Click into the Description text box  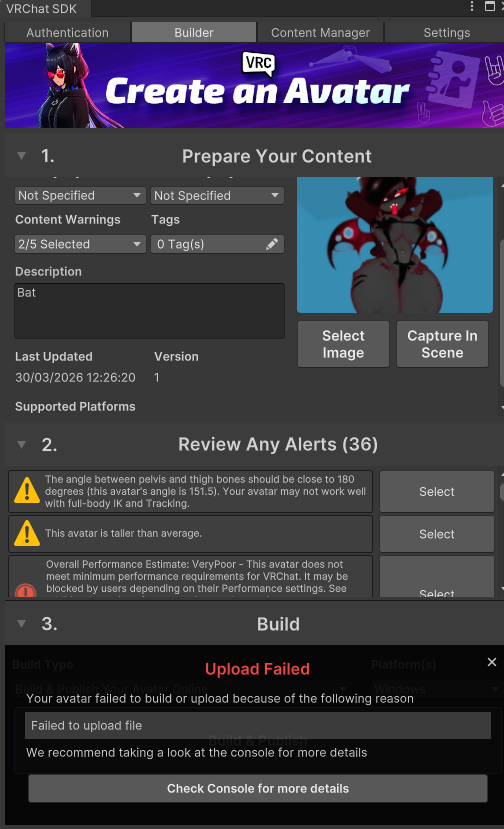[149, 311]
